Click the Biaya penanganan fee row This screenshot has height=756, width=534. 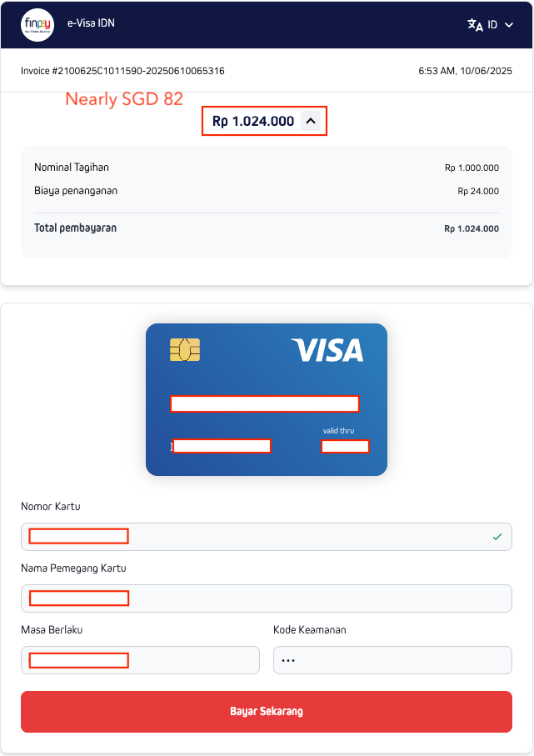266,191
